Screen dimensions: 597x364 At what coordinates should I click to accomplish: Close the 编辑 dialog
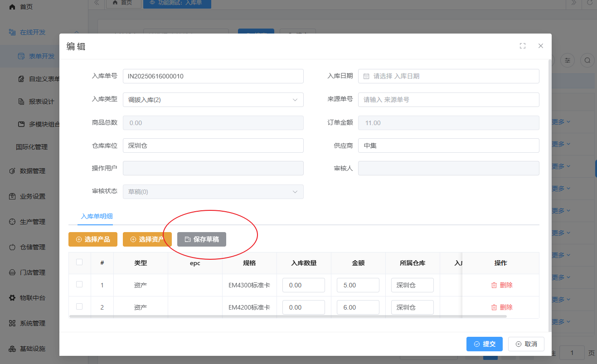tap(540, 46)
